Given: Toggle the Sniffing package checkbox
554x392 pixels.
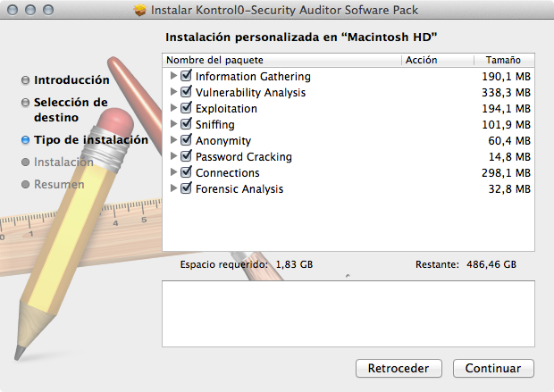Looking at the screenshot, I should tap(186, 124).
